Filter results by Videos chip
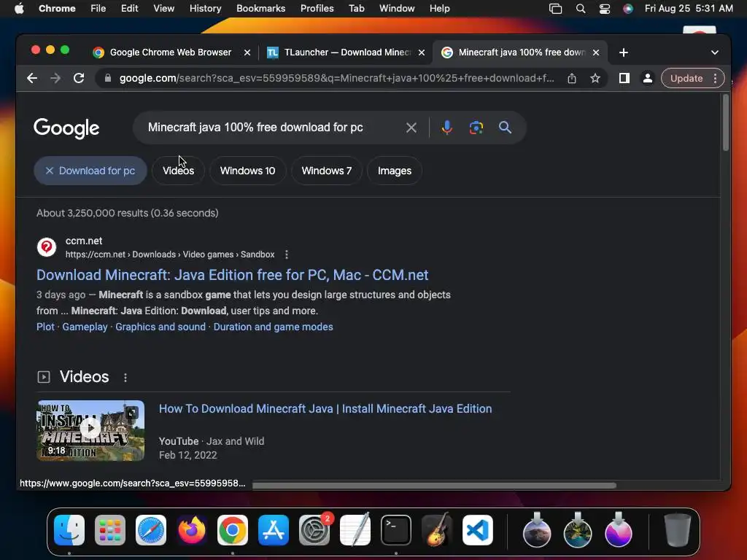 [x=178, y=171]
